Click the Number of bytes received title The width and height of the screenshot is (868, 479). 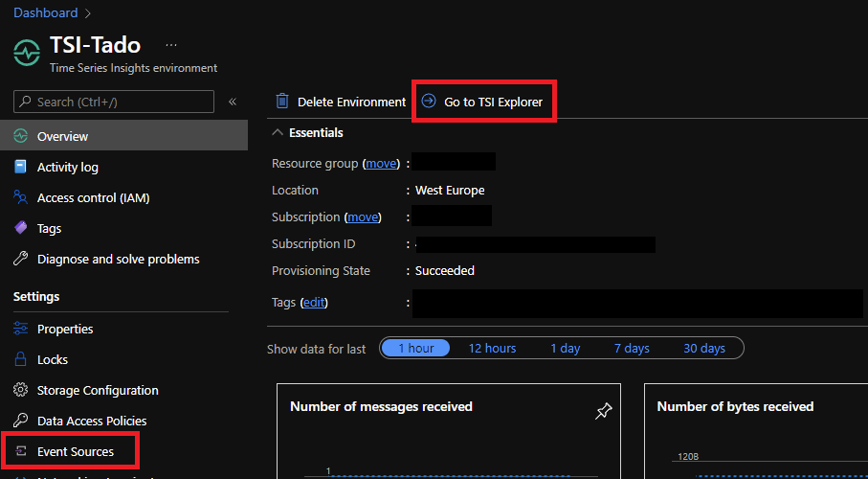tap(735, 407)
